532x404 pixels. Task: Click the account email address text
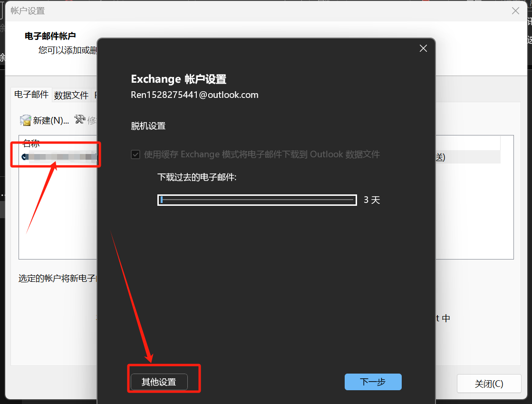coord(195,95)
